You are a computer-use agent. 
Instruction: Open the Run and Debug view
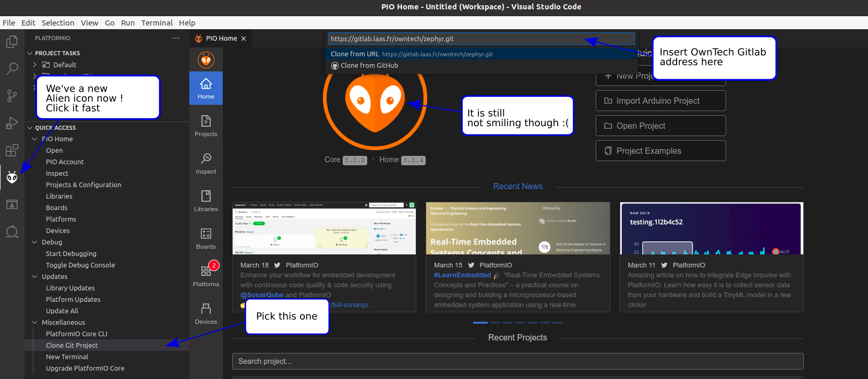pyautogui.click(x=11, y=123)
